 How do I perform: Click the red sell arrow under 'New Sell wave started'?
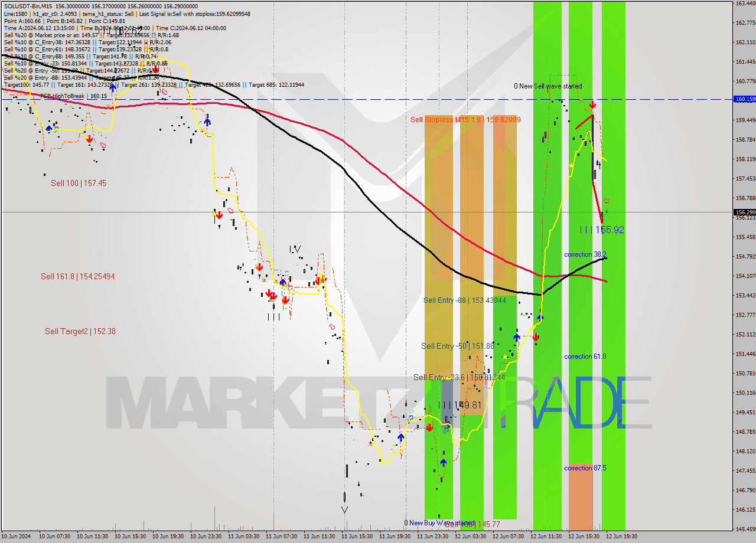pos(592,105)
